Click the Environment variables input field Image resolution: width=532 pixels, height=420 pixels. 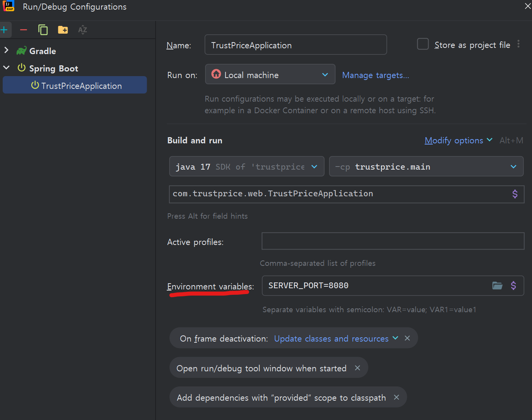[393, 286]
